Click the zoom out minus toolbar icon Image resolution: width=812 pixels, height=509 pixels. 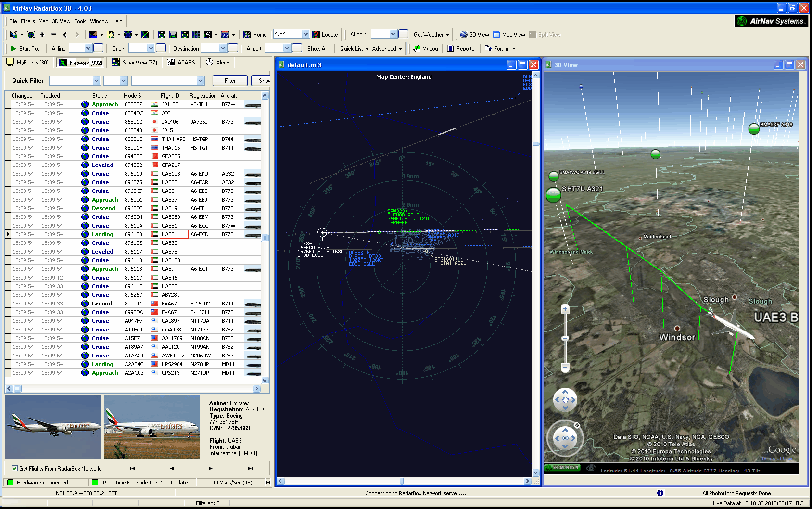tap(53, 35)
